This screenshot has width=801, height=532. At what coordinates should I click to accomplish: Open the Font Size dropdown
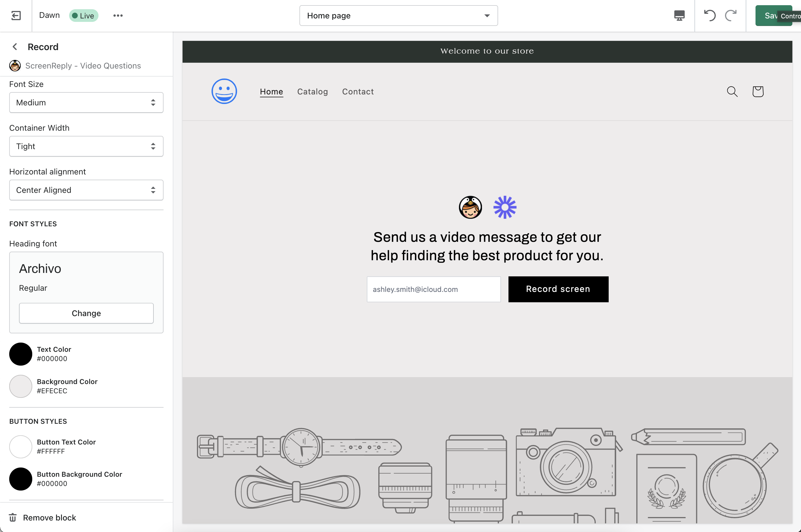(x=86, y=102)
